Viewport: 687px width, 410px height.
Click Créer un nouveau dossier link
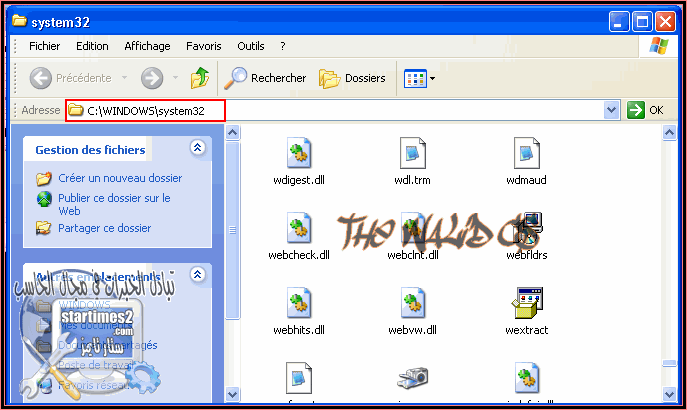[120, 178]
